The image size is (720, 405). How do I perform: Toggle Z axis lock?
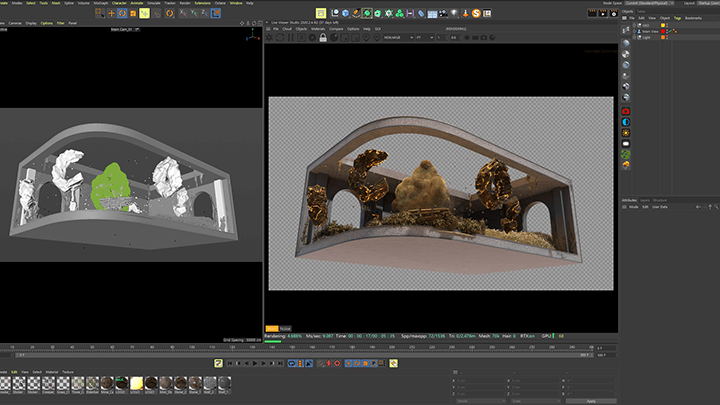[x=205, y=13]
